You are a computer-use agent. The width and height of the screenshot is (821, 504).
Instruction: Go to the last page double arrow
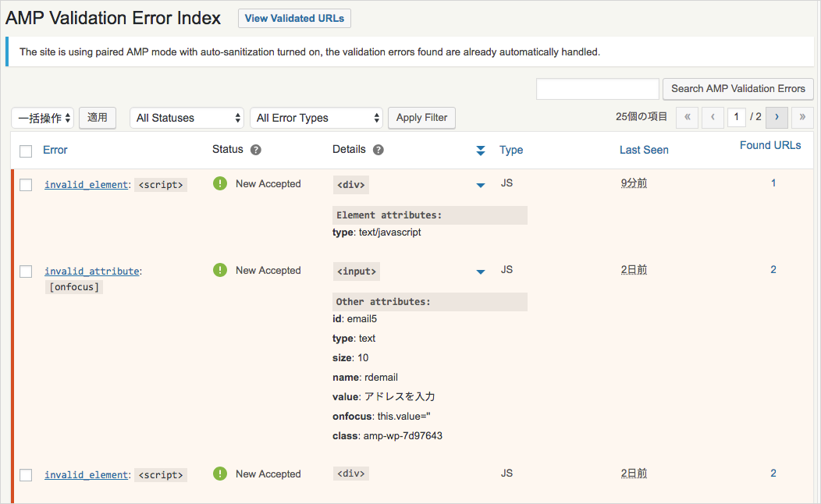click(x=802, y=117)
